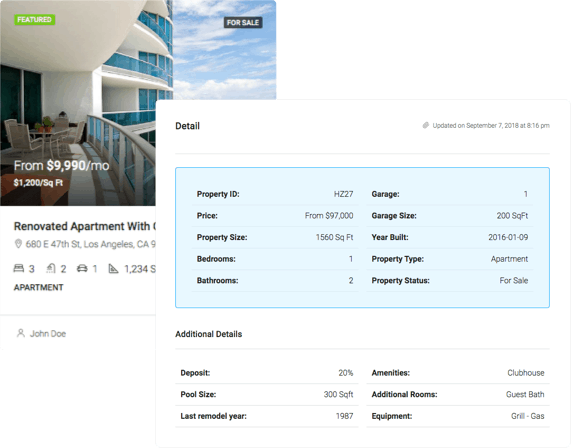Click the area ruler icon
The height and width of the screenshot is (448, 571).
point(113,268)
